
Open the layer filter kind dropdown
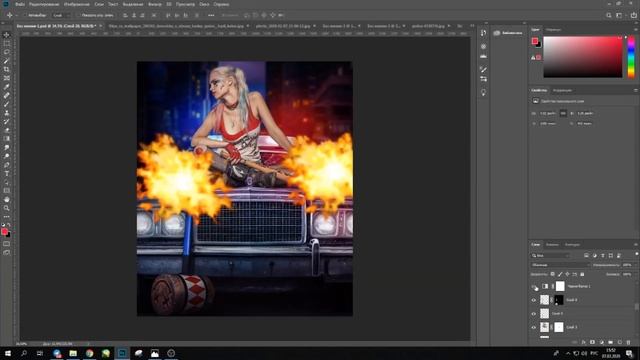click(x=551, y=256)
